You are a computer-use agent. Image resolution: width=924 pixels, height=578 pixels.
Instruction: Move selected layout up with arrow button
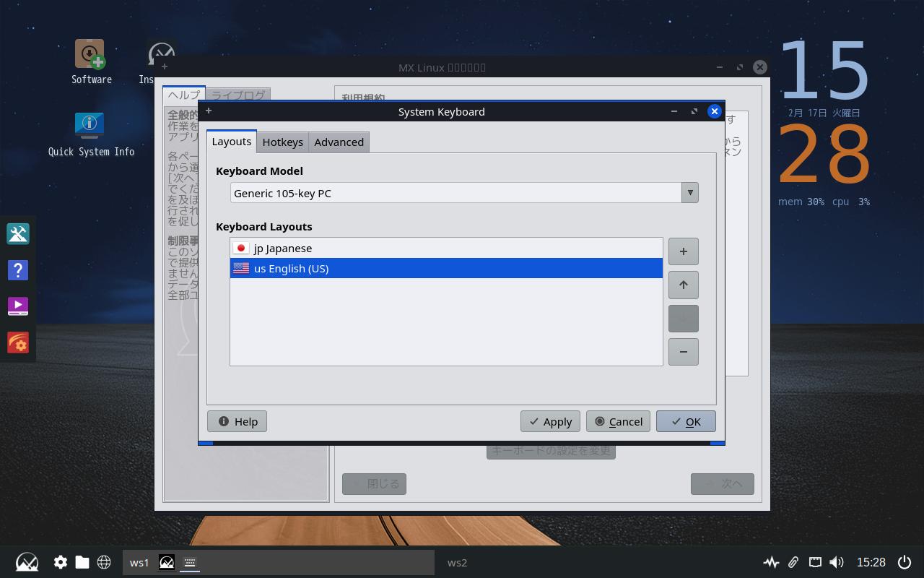[683, 285]
